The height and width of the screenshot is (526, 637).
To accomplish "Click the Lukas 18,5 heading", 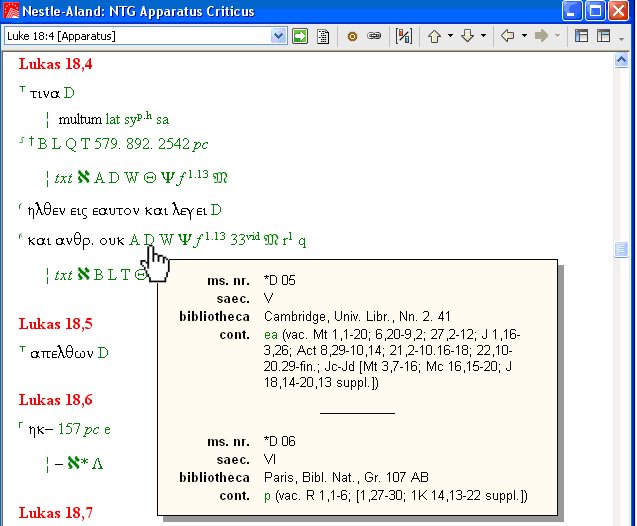I will [x=55, y=324].
